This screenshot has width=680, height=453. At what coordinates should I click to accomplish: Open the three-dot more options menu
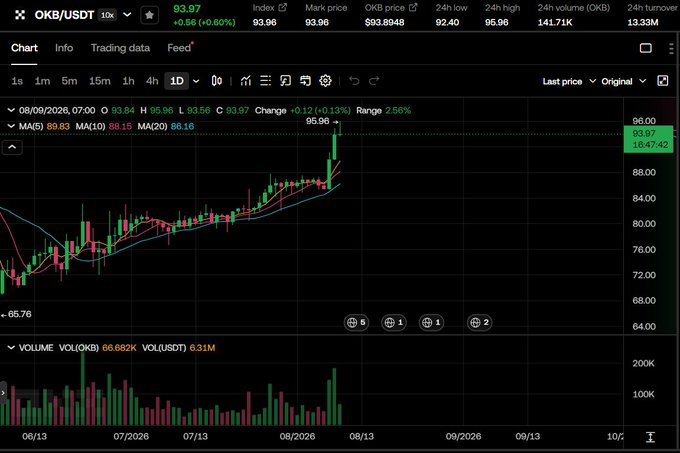[671, 48]
